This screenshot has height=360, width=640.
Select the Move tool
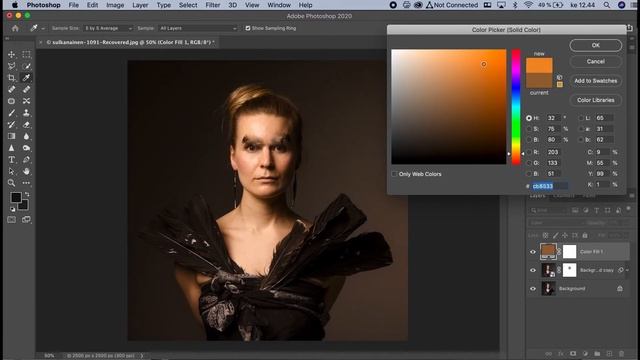click(11, 54)
